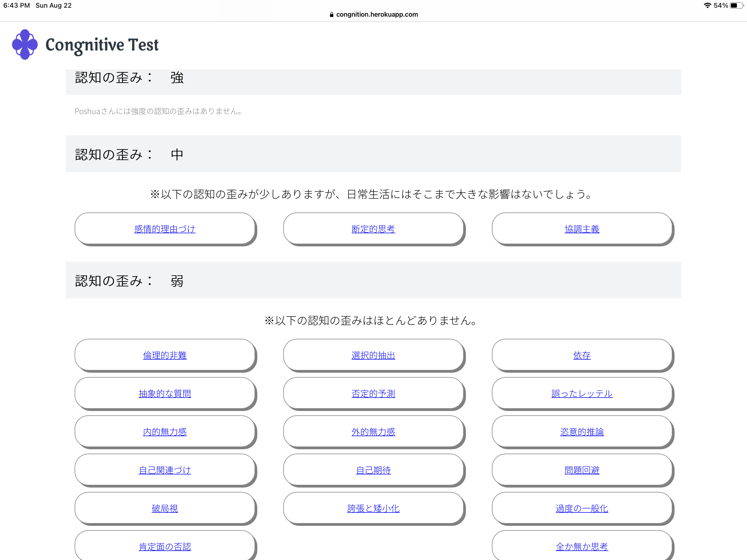Tap the congnition.herokuapp.com URL text
Viewport: 747px width, 560px height.
click(377, 14)
